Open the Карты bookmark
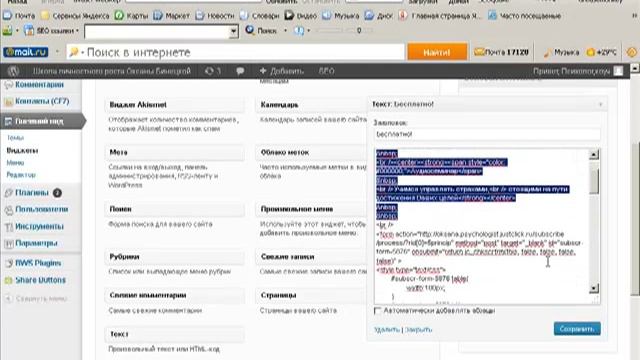 (x=131, y=16)
